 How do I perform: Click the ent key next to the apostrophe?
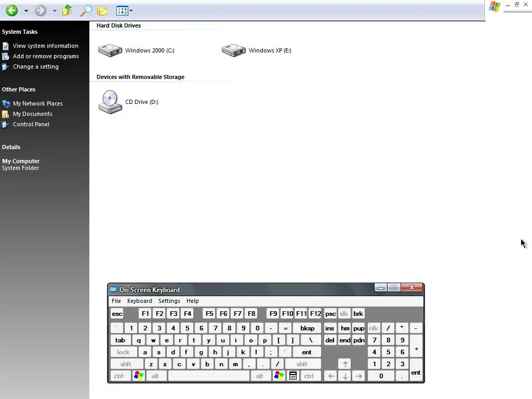click(307, 352)
